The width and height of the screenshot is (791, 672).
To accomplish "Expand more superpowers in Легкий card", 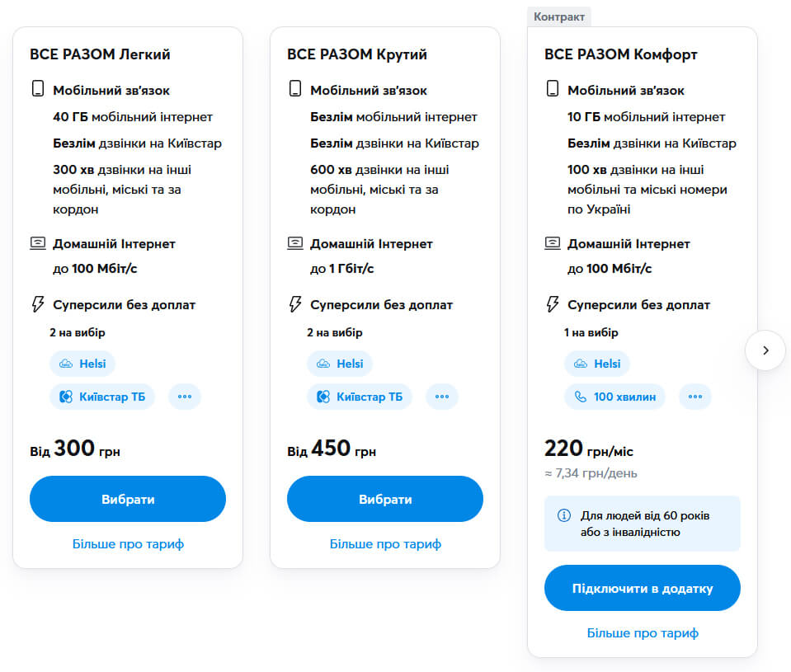I will tap(185, 397).
